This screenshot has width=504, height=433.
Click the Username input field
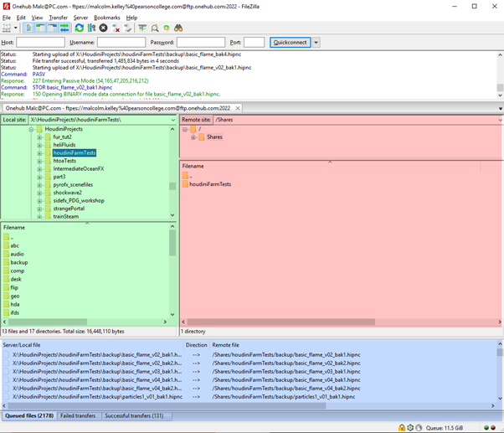click(x=121, y=43)
